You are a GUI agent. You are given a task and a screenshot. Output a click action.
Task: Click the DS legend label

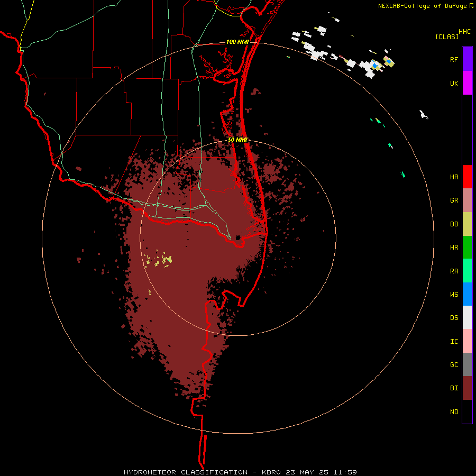pyautogui.click(x=454, y=318)
